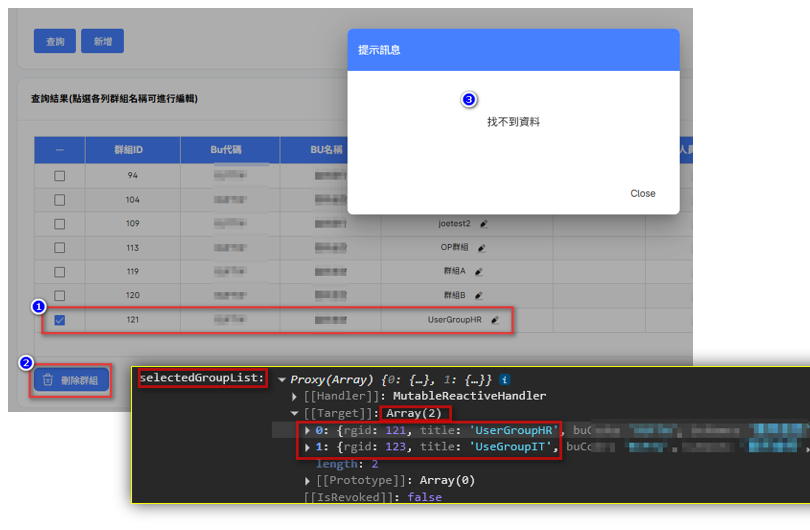Expand array item 0 rgid 121
This screenshot has width=810, height=530.
(x=307, y=430)
